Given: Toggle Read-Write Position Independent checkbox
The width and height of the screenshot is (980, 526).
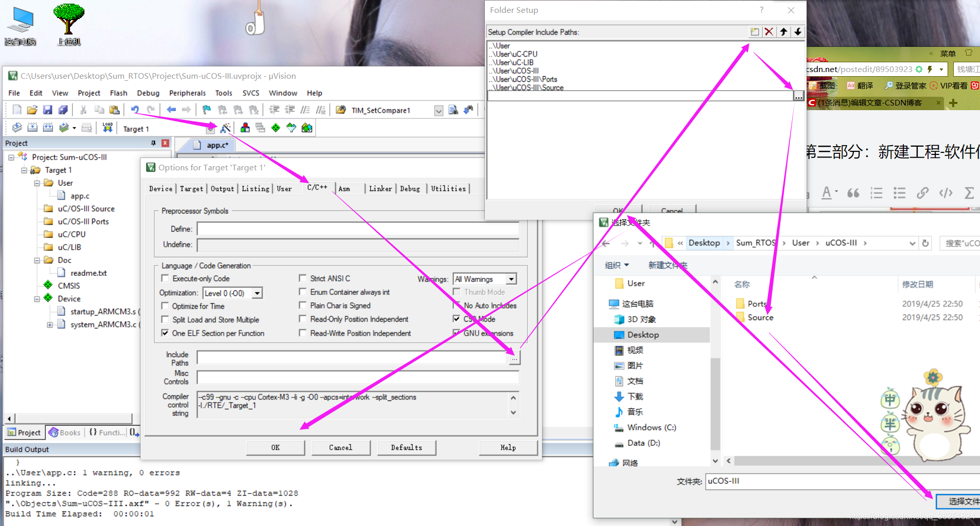Looking at the screenshot, I should point(303,333).
